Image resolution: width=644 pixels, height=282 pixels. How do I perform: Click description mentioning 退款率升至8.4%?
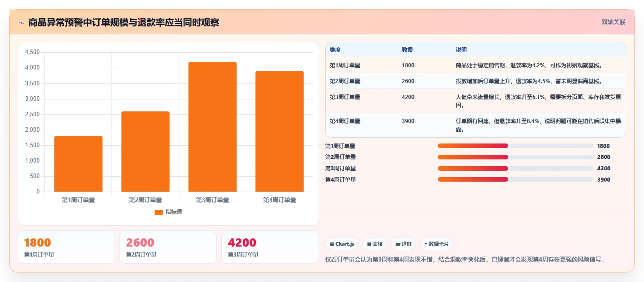point(538,125)
